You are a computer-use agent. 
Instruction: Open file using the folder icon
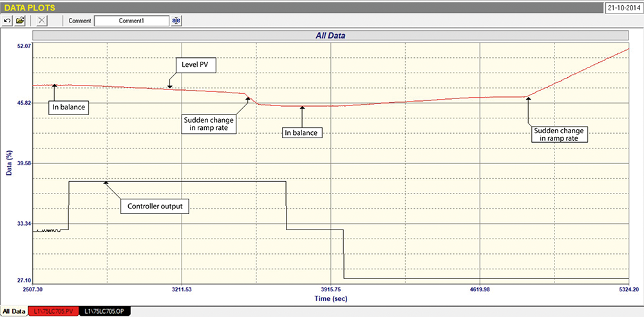click(x=19, y=20)
